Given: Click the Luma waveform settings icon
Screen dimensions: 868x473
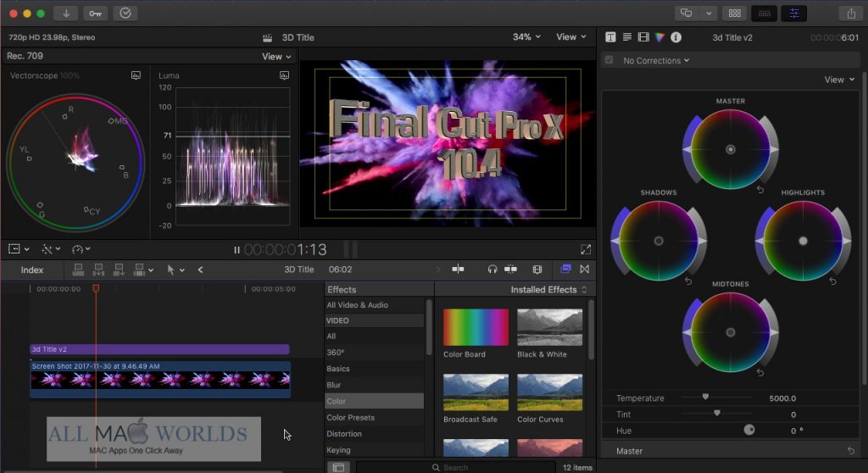Looking at the screenshot, I should pos(284,75).
